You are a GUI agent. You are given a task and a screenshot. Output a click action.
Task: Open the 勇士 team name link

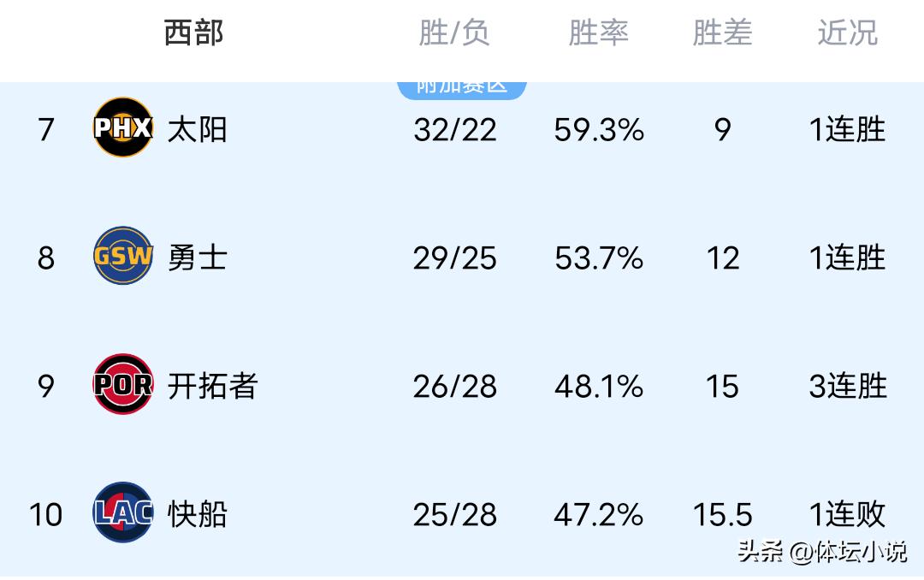[198, 257]
